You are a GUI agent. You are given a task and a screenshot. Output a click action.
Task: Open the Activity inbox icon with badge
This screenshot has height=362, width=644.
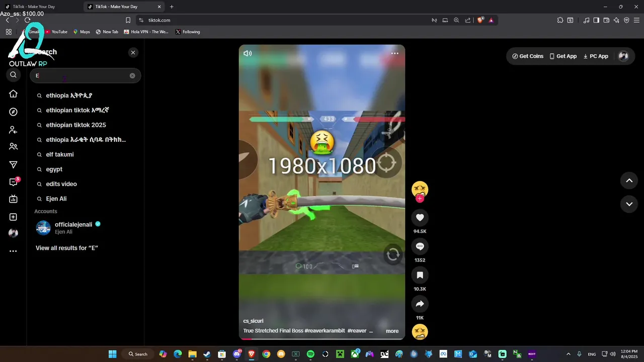point(14,182)
